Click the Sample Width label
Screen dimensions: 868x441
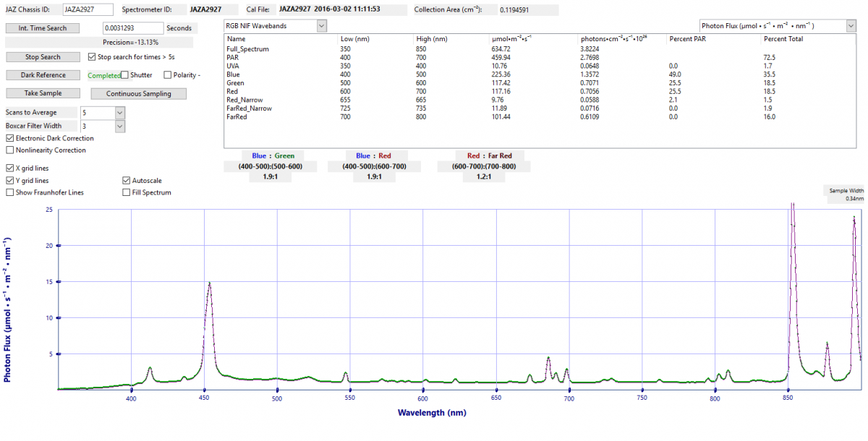(846, 191)
